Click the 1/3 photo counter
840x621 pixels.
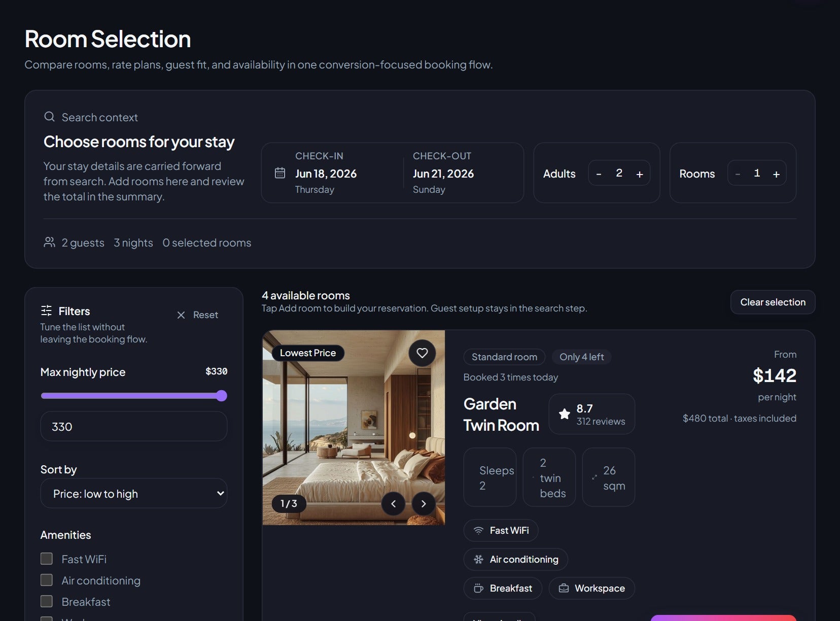(x=289, y=503)
